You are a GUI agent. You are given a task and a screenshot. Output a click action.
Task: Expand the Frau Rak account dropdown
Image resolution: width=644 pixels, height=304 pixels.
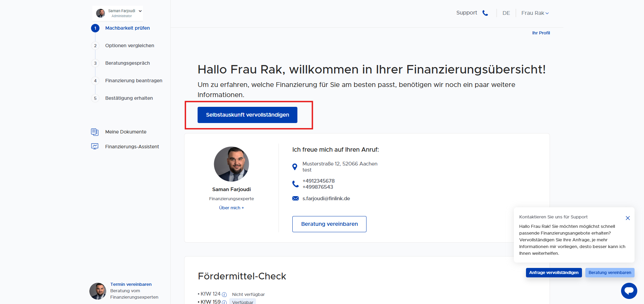coord(535,13)
